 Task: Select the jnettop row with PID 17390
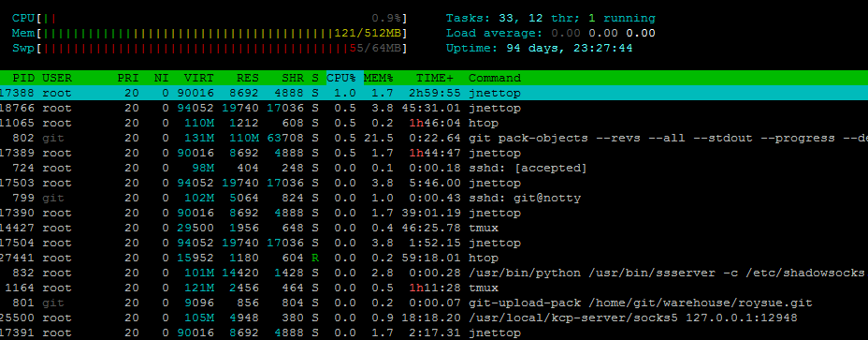coord(434,213)
